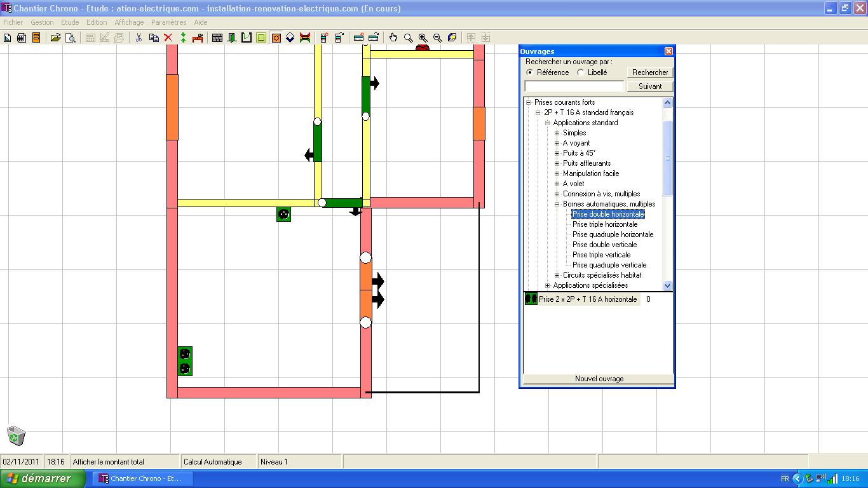Click the recycle bin on canvas
Image resolution: width=868 pixels, height=488 pixels.
coord(16,436)
